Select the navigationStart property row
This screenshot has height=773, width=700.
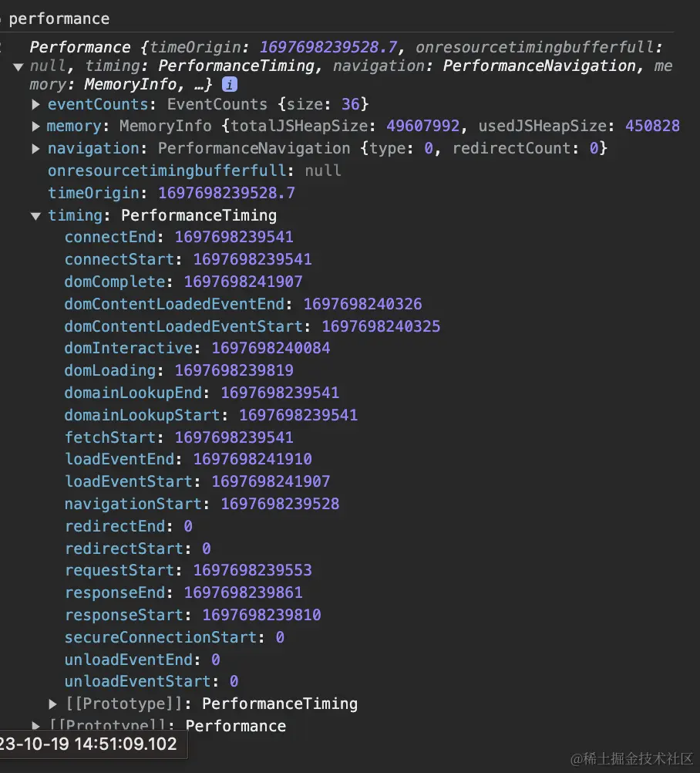[x=202, y=504]
